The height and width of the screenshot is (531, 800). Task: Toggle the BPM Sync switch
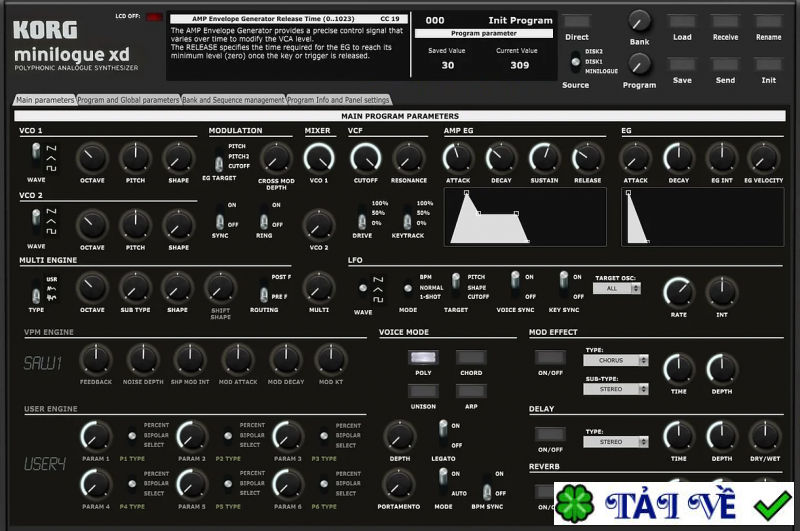pos(487,487)
